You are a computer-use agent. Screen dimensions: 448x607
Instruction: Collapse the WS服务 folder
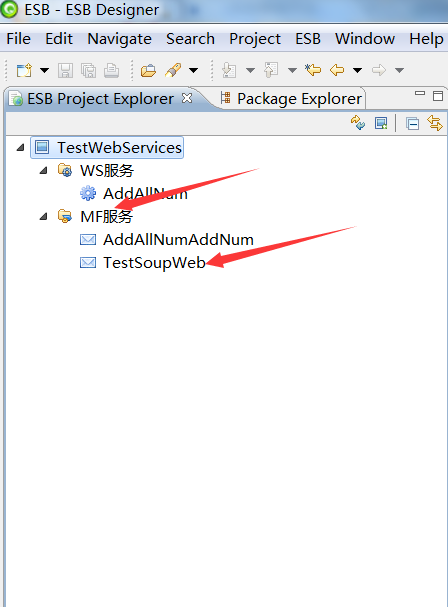tap(43, 170)
